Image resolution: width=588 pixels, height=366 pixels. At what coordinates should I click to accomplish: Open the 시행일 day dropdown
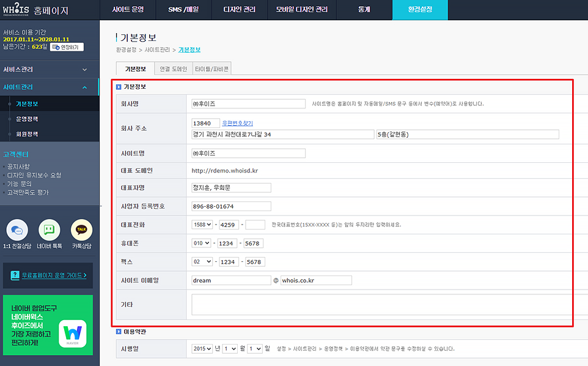(255, 349)
